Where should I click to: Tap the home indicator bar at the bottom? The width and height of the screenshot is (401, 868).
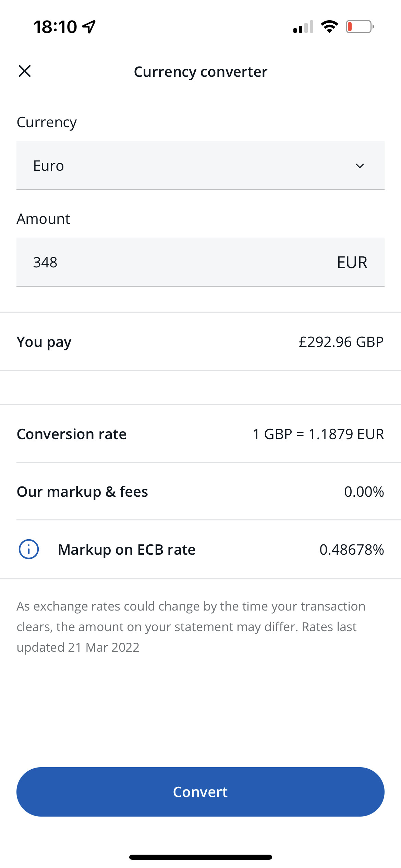[x=200, y=857]
